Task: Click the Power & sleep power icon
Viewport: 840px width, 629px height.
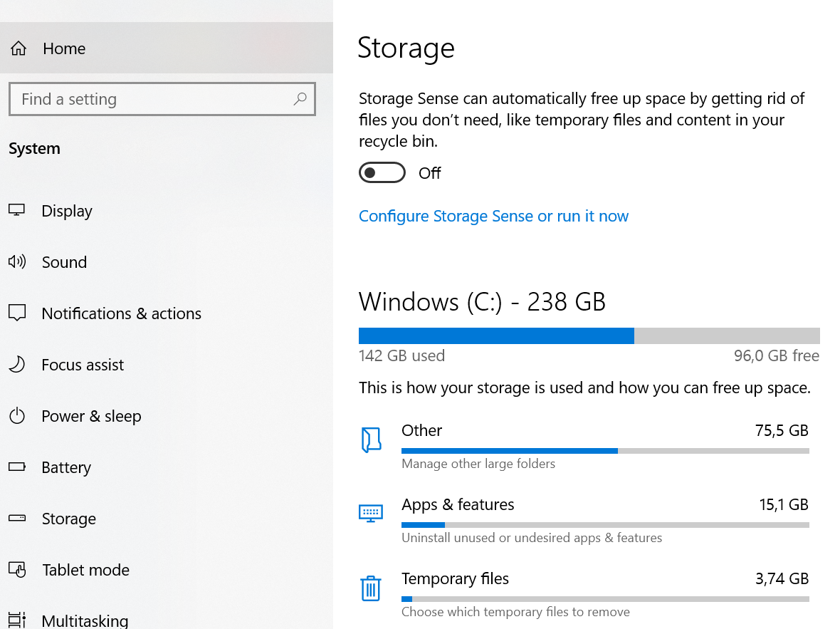Action: [16, 415]
